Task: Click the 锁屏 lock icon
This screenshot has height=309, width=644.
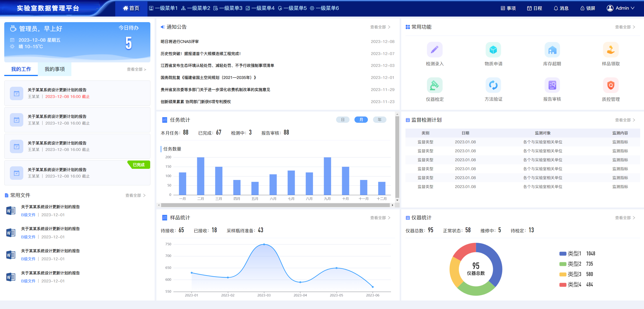Action: [582, 8]
